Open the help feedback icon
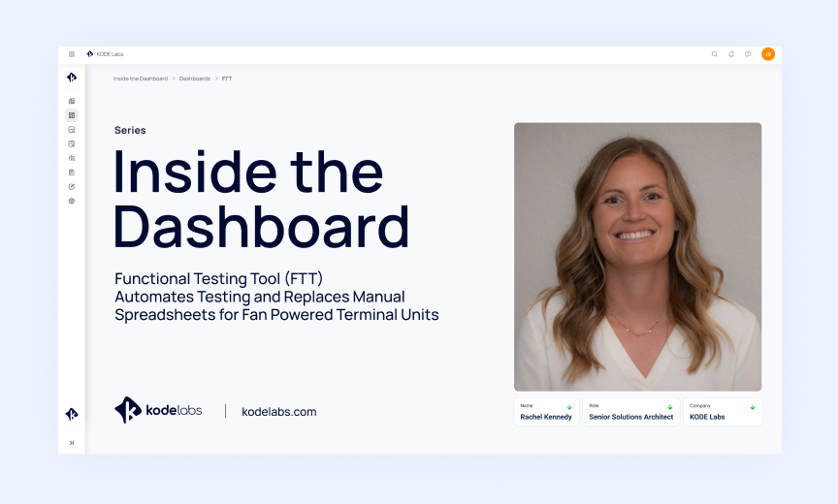Image resolution: width=838 pixels, height=504 pixels. point(748,54)
